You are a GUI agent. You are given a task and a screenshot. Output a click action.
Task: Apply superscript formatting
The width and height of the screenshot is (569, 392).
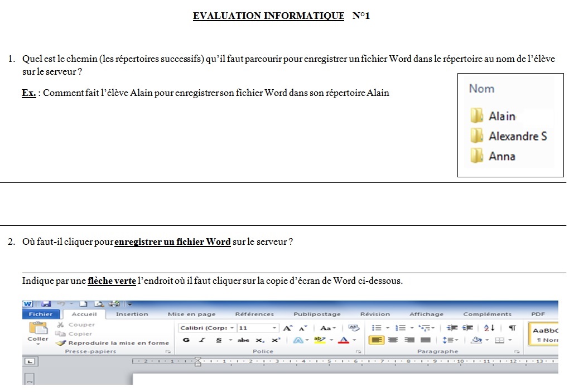click(x=276, y=340)
